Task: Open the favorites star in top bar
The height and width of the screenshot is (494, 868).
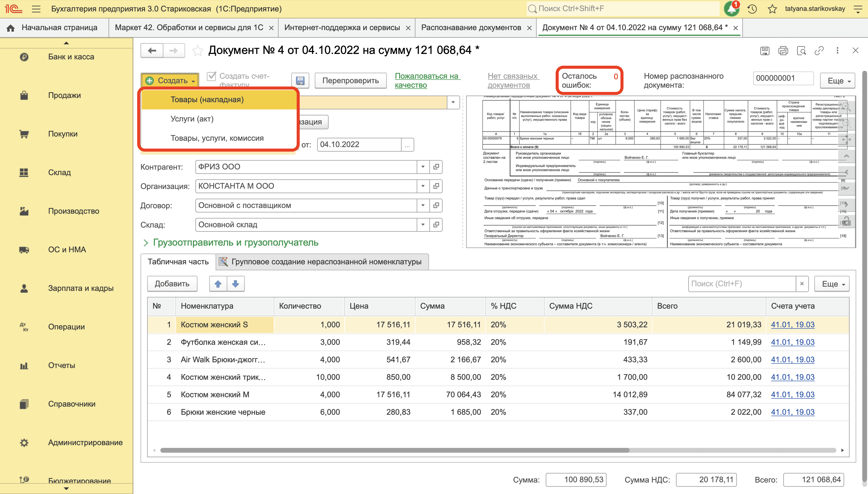Action: point(772,9)
